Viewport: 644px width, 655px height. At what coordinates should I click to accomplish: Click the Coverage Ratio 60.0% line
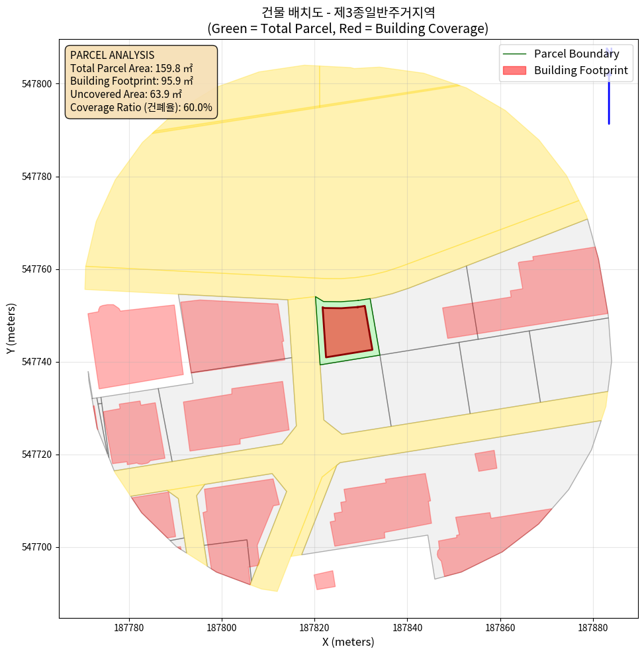point(141,107)
